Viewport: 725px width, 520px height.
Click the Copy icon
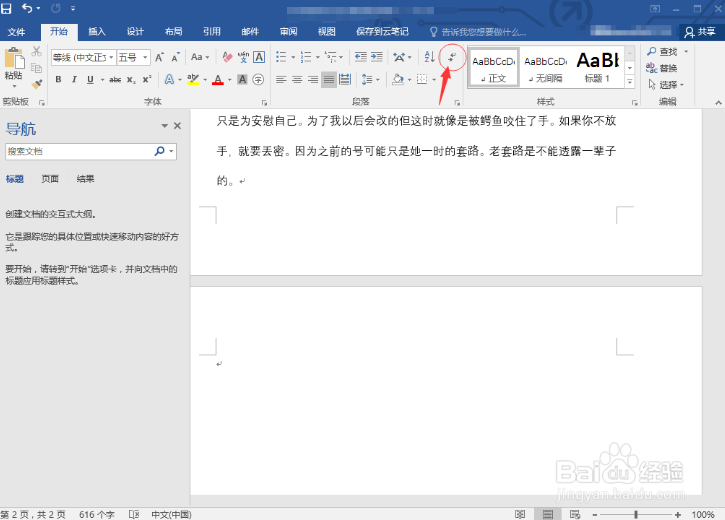tap(36, 68)
